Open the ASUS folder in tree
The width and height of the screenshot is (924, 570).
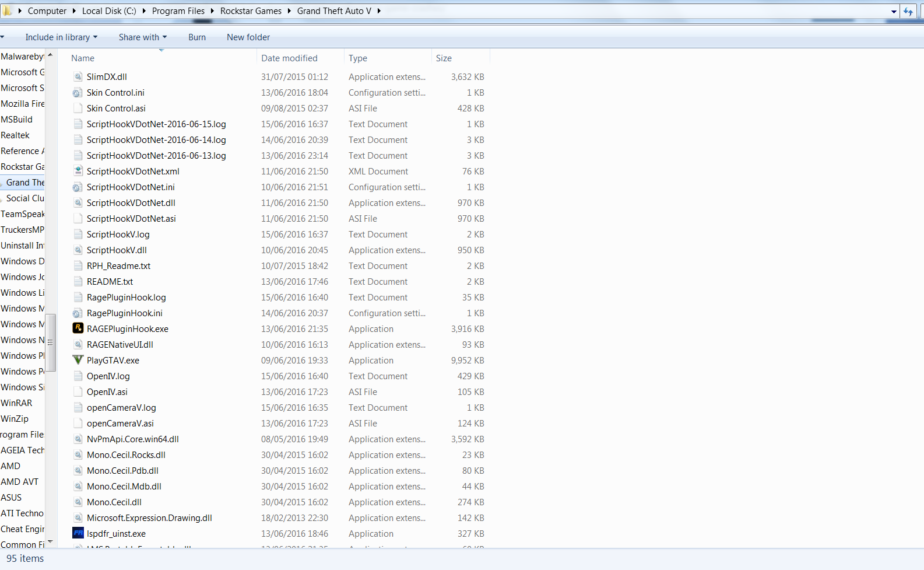click(x=11, y=497)
